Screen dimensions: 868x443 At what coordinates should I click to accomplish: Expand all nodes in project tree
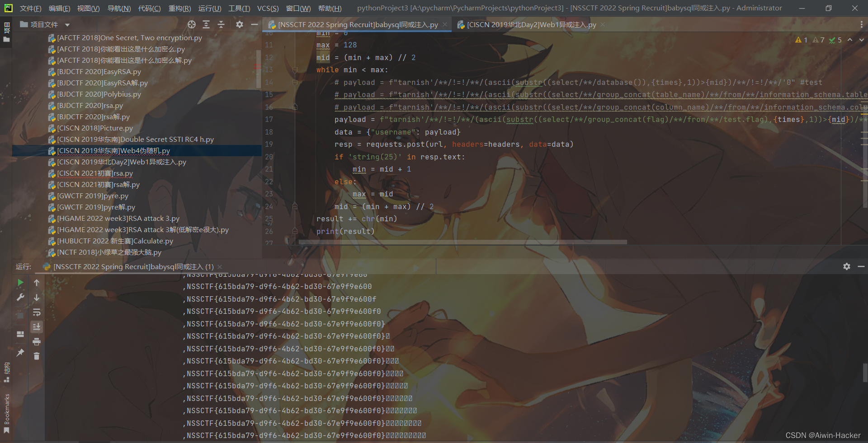point(206,25)
